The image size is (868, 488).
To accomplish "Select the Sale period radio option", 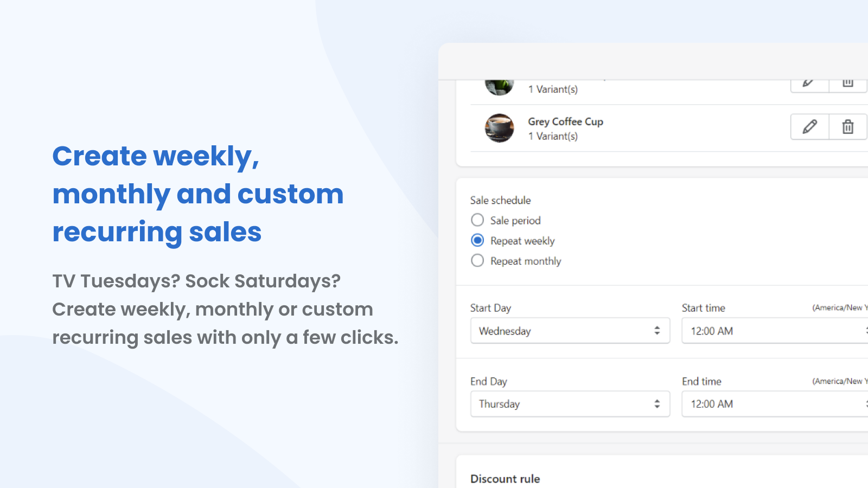I will pos(477,220).
